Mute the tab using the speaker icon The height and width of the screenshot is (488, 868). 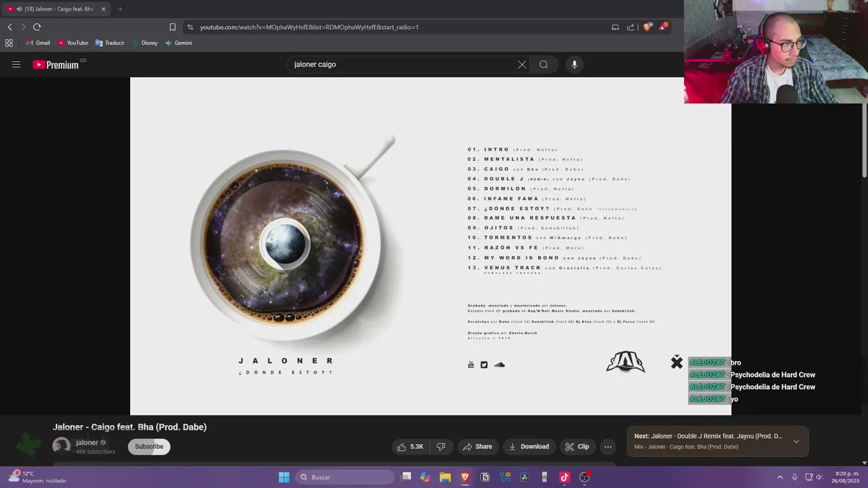pos(19,9)
